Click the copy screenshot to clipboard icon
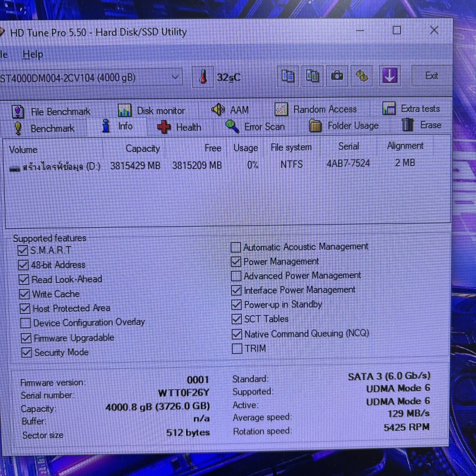476x476 pixels. coord(312,76)
